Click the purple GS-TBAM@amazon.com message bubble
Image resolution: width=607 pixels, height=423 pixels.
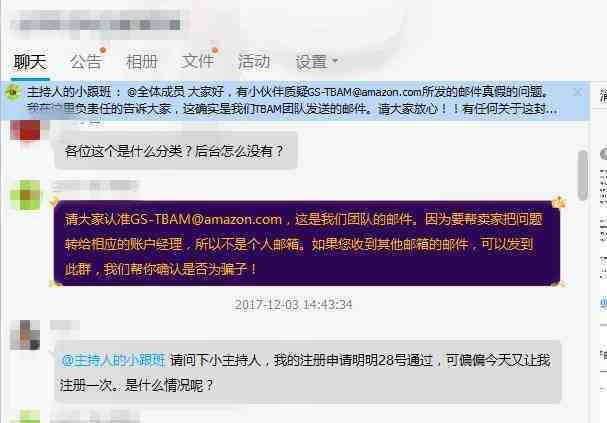point(307,243)
